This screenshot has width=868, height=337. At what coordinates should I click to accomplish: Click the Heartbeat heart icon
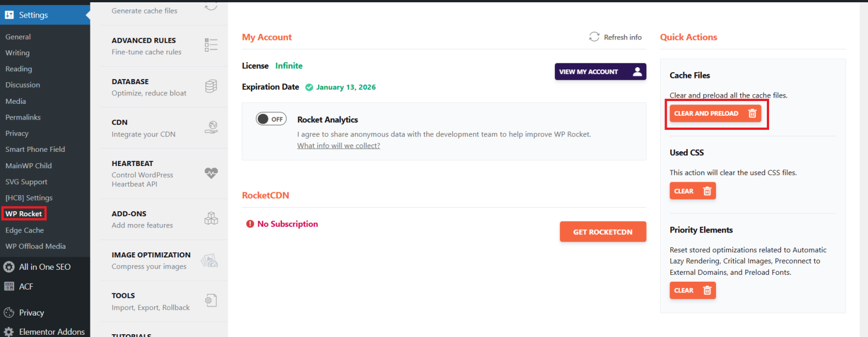211,173
